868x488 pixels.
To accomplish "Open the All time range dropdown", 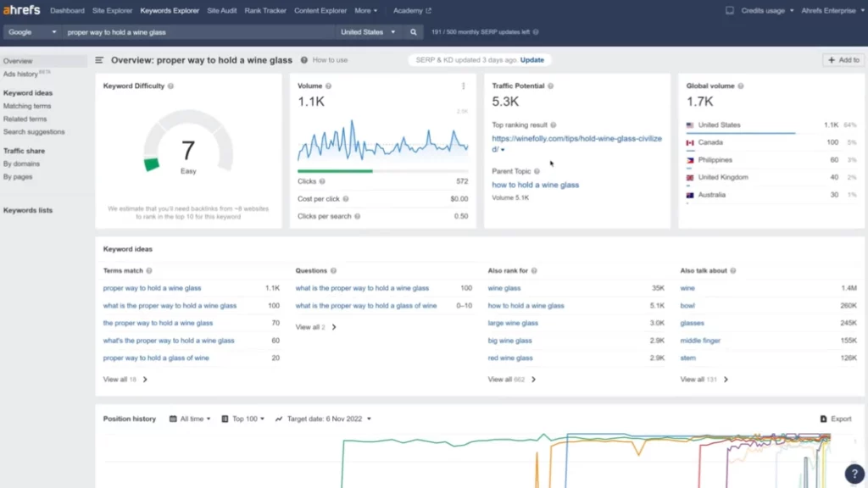I will [190, 419].
